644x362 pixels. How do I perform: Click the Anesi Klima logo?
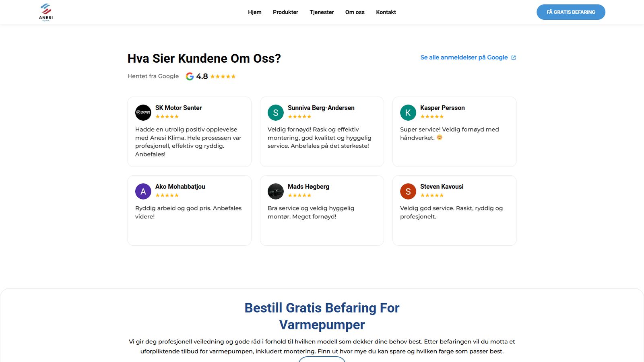pos(46,12)
